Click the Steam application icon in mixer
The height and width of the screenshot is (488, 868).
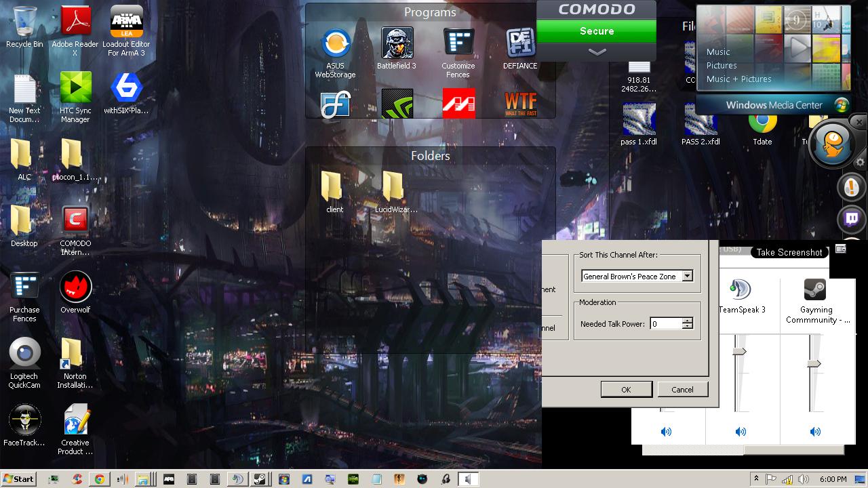814,289
